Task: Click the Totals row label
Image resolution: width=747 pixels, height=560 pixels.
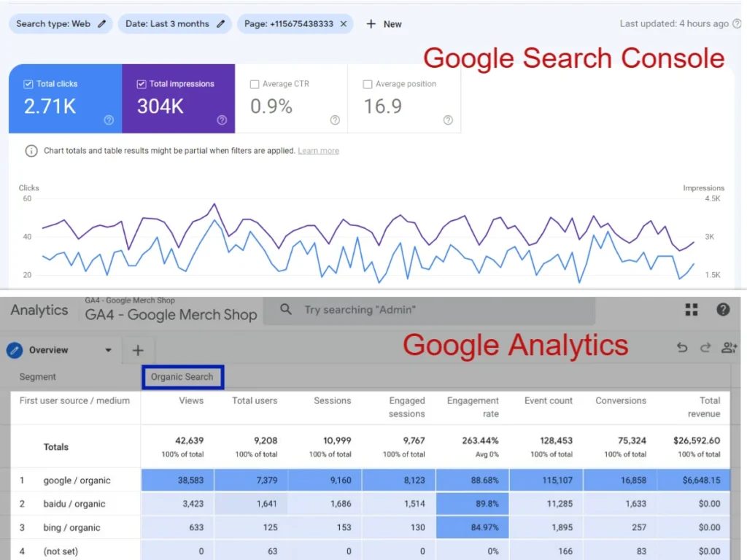Action: click(x=55, y=447)
